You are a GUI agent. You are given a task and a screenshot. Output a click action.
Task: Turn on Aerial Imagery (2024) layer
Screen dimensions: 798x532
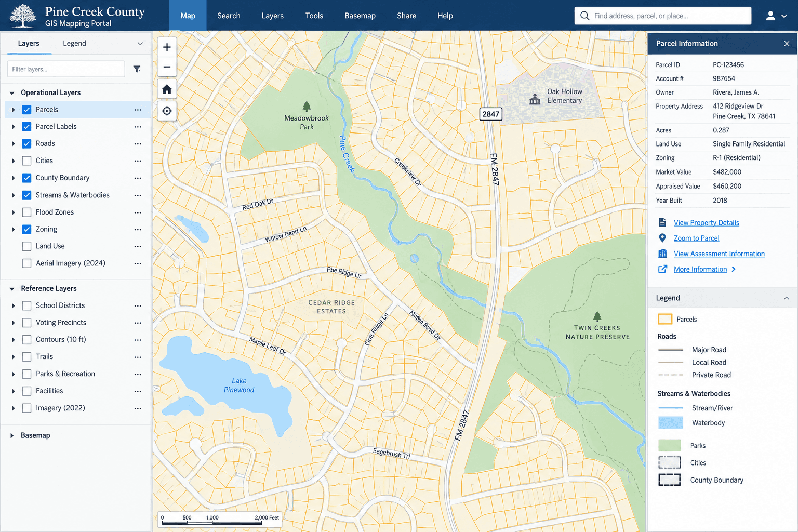[27, 263]
